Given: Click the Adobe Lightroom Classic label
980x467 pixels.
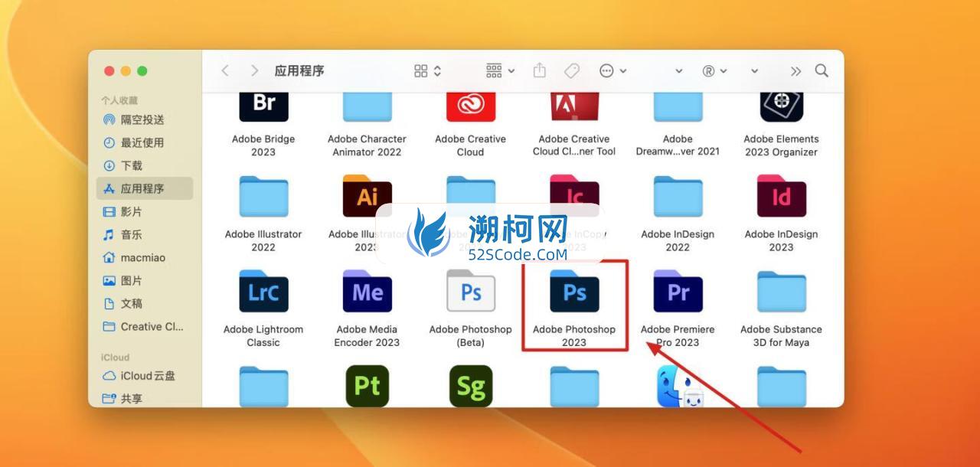Looking at the screenshot, I should point(263,336).
